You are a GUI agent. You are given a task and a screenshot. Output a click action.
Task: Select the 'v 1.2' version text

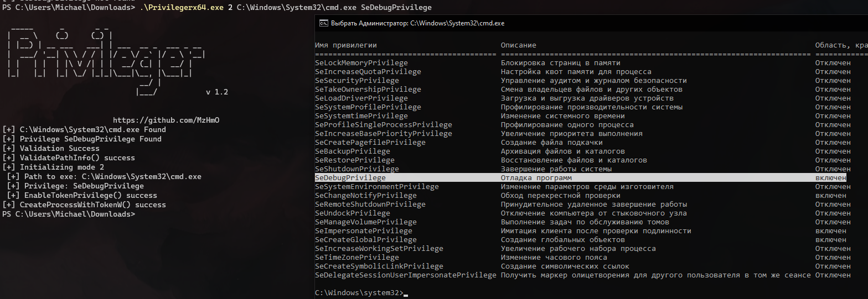217,92
